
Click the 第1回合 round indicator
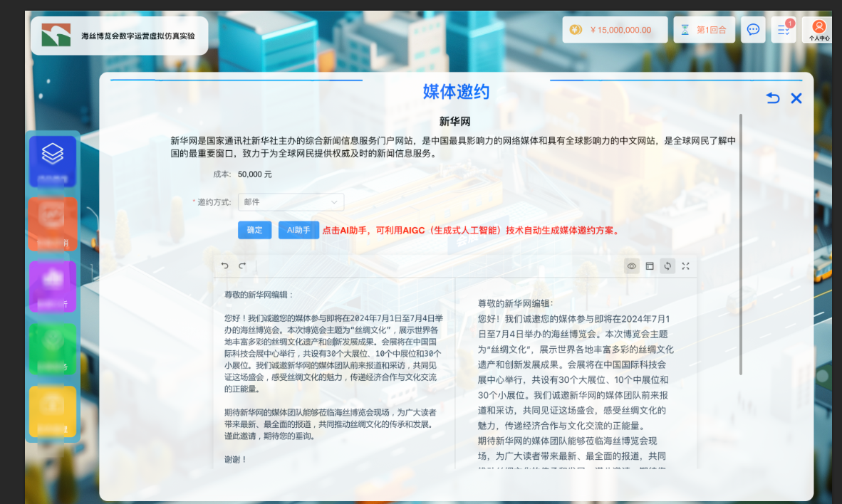coord(704,30)
